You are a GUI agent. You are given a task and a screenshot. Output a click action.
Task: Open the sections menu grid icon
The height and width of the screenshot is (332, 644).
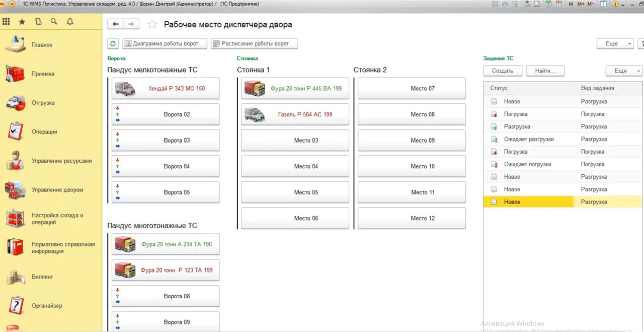tap(6, 22)
